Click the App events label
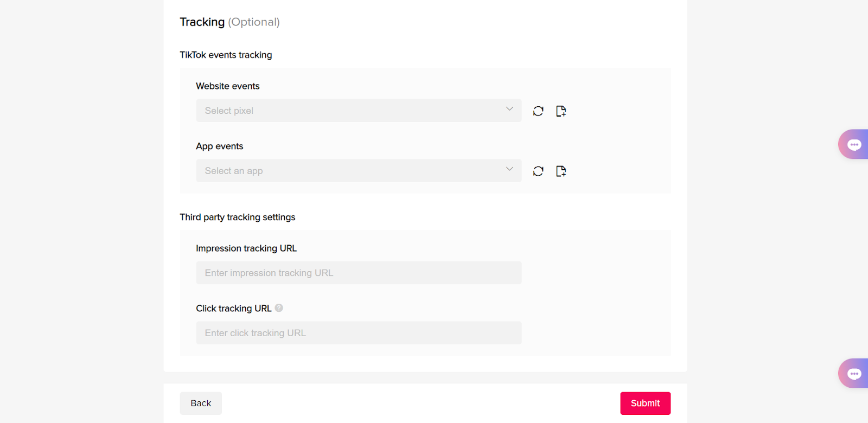The height and width of the screenshot is (423, 868). pyautogui.click(x=219, y=146)
